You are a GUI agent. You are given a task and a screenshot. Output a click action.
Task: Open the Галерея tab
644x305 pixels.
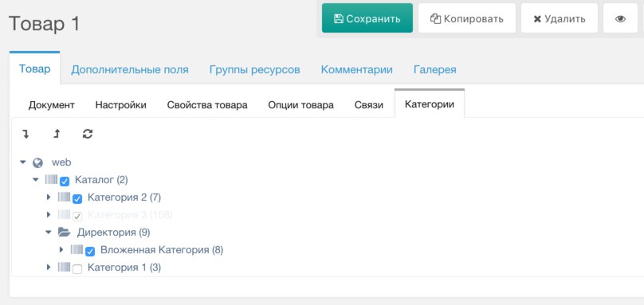coord(434,69)
